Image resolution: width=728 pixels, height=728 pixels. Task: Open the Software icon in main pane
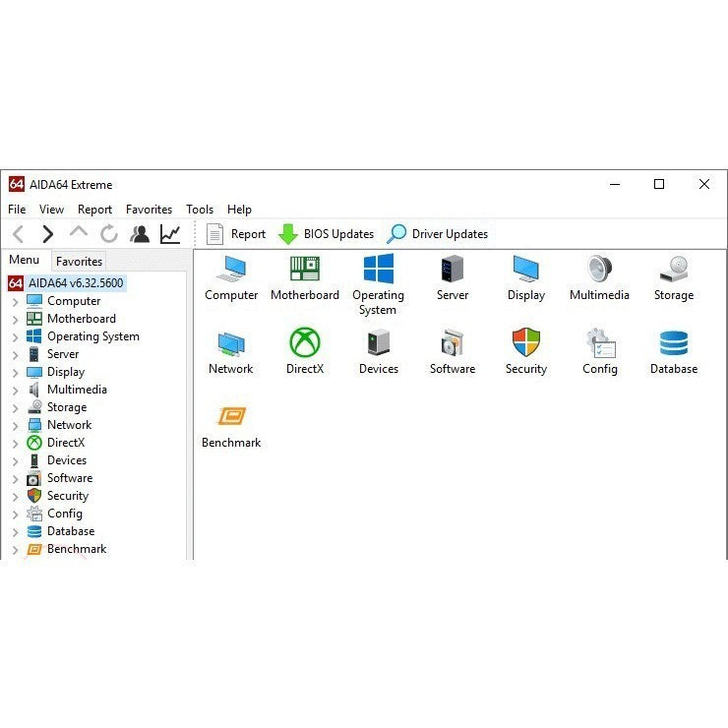click(453, 342)
